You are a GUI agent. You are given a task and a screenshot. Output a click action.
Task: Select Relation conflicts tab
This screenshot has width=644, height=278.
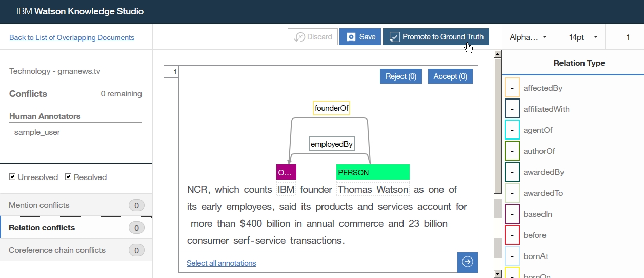coord(76,228)
